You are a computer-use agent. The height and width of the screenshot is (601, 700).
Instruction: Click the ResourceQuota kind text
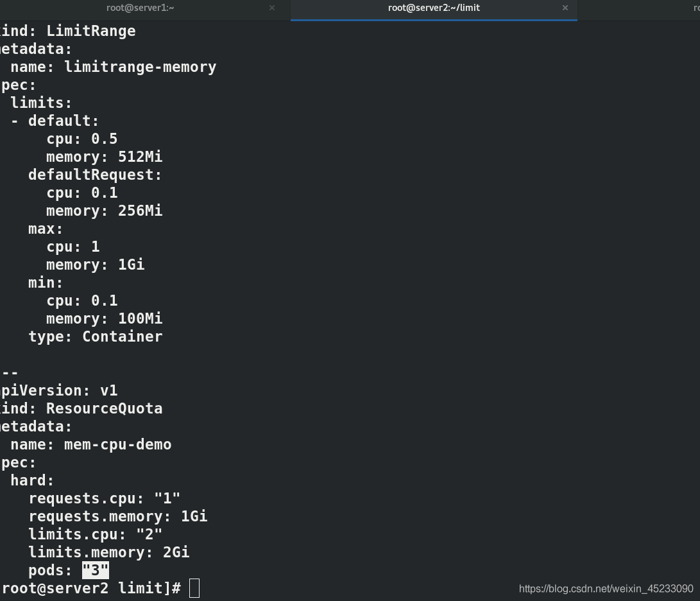(x=105, y=408)
